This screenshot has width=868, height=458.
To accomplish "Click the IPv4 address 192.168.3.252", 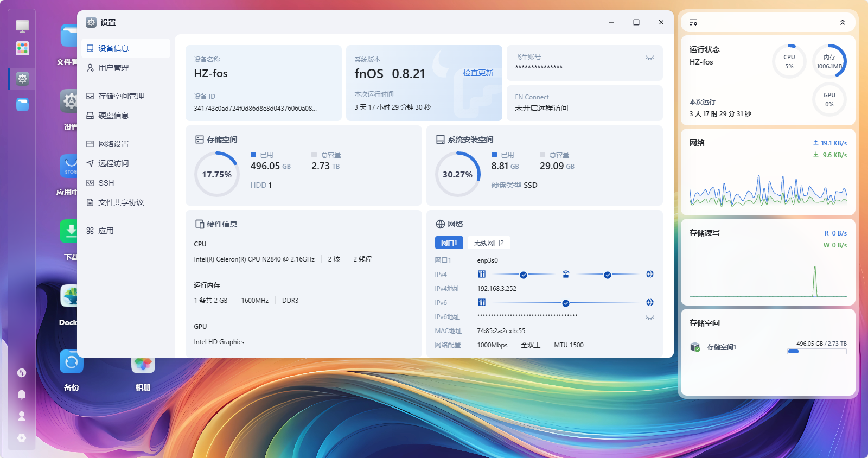I will tap(497, 289).
